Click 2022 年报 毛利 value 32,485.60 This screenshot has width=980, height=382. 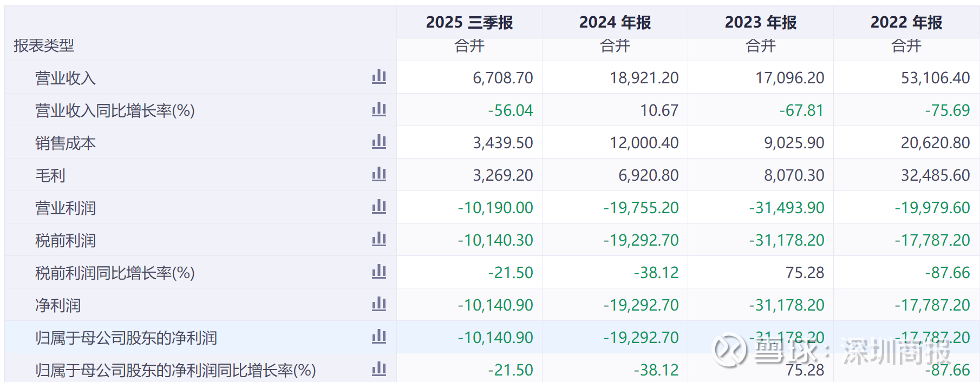click(x=935, y=175)
